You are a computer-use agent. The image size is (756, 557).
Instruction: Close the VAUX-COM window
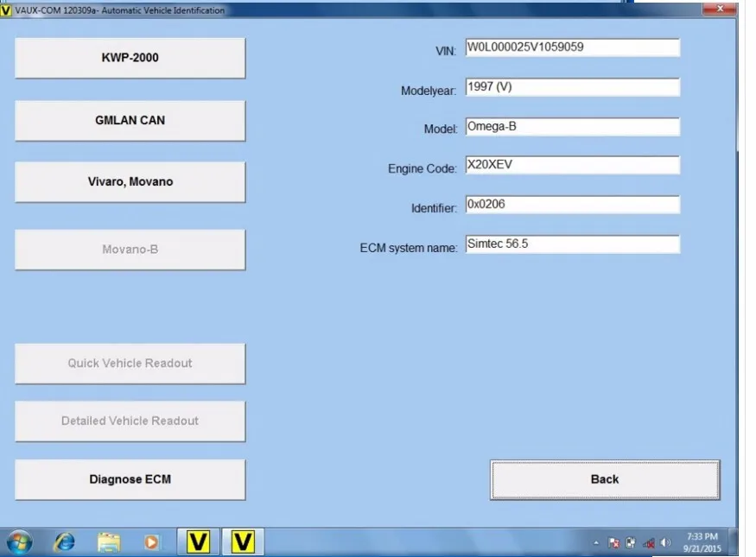(x=720, y=8)
